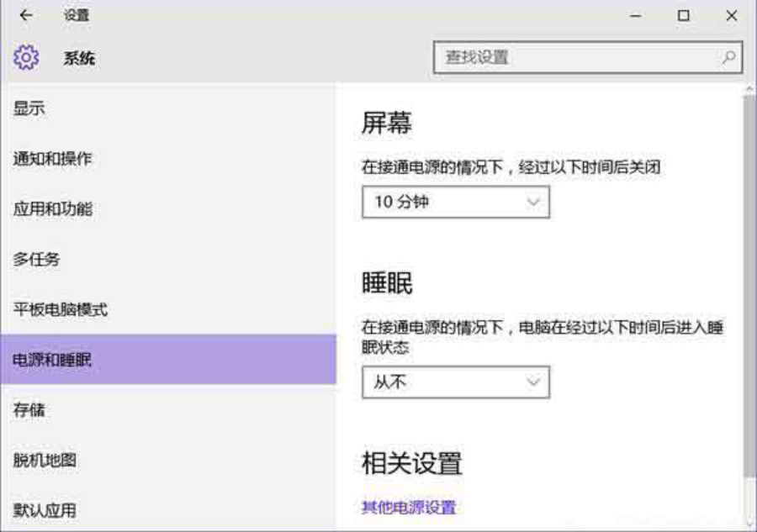The image size is (757, 532).
Task: Go to 应用和功能 section
Action: [52, 208]
